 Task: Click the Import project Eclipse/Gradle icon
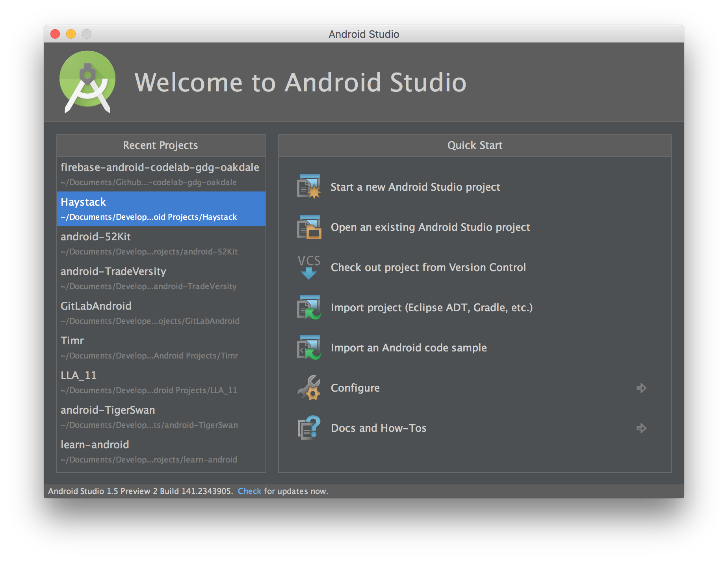click(x=309, y=307)
